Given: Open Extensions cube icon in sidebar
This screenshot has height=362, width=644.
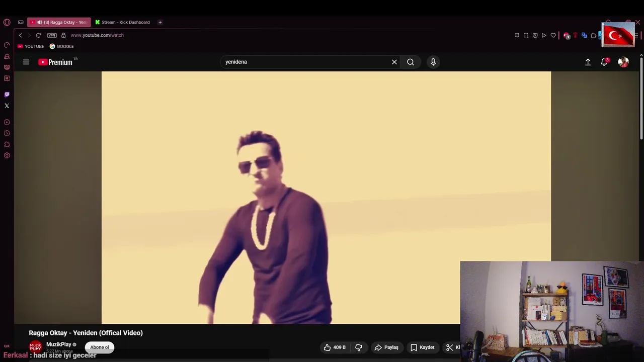Looking at the screenshot, I should click(x=7, y=144).
